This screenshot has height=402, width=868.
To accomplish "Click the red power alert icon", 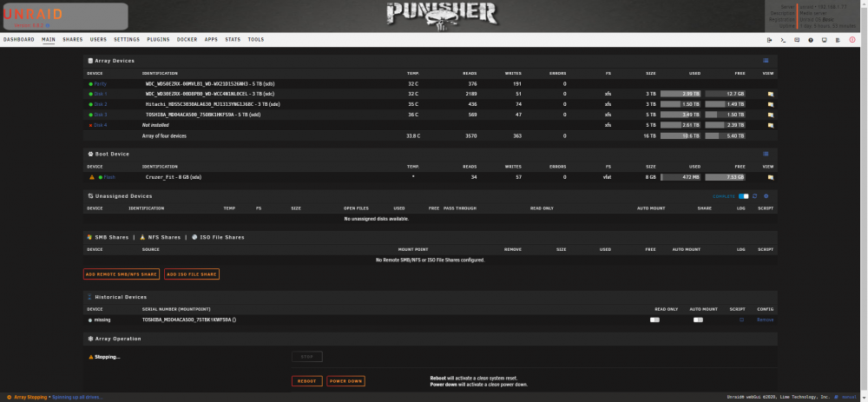I will tap(852, 40).
